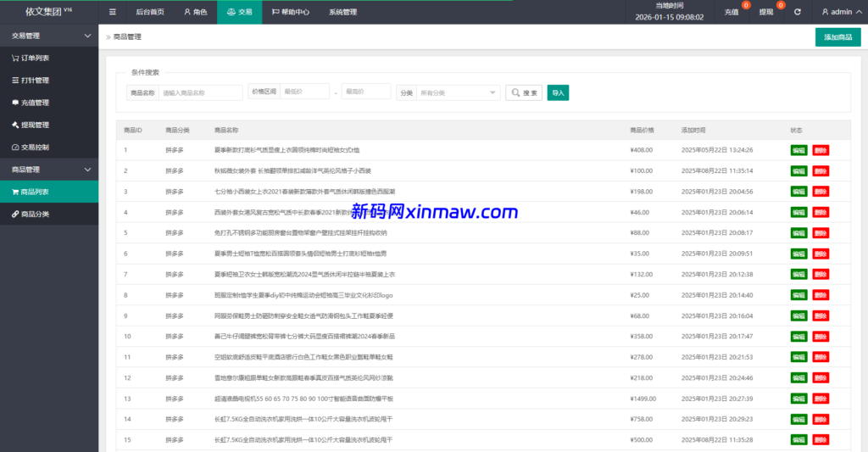Viewport: 868px width, 452px height.
Task: Click price ¥408.00 in row 1
Action: tap(641, 150)
